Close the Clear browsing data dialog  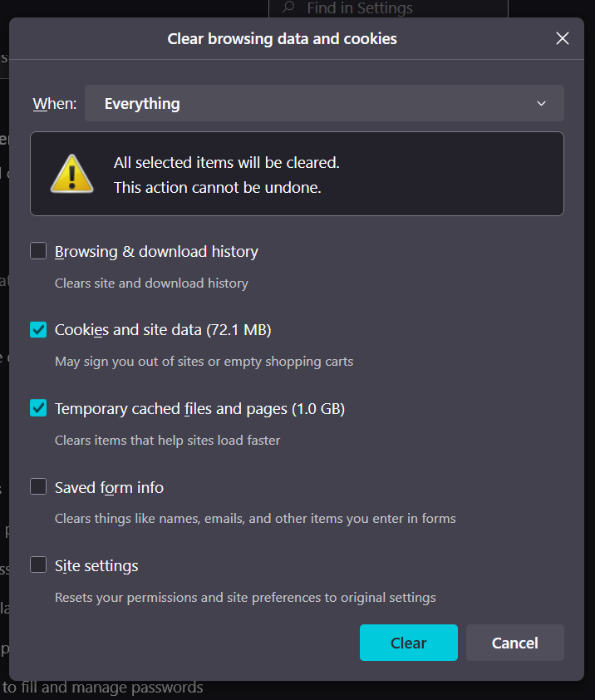point(563,38)
